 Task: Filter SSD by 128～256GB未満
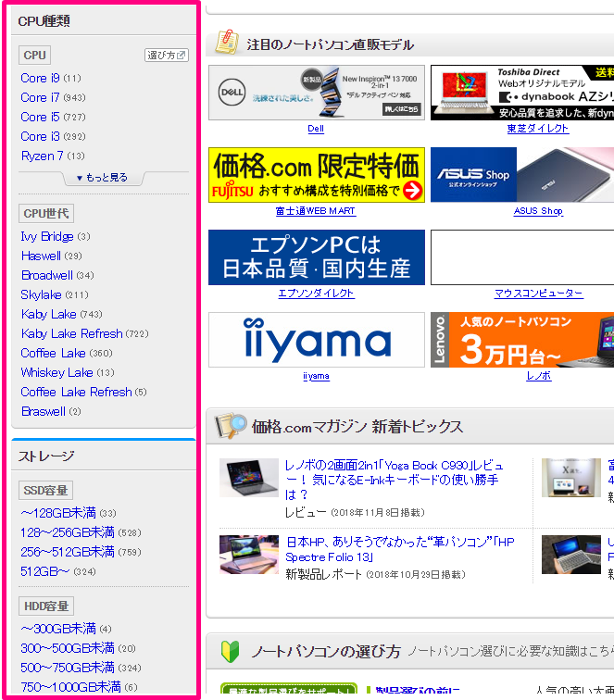pyautogui.click(x=68, y=532)
